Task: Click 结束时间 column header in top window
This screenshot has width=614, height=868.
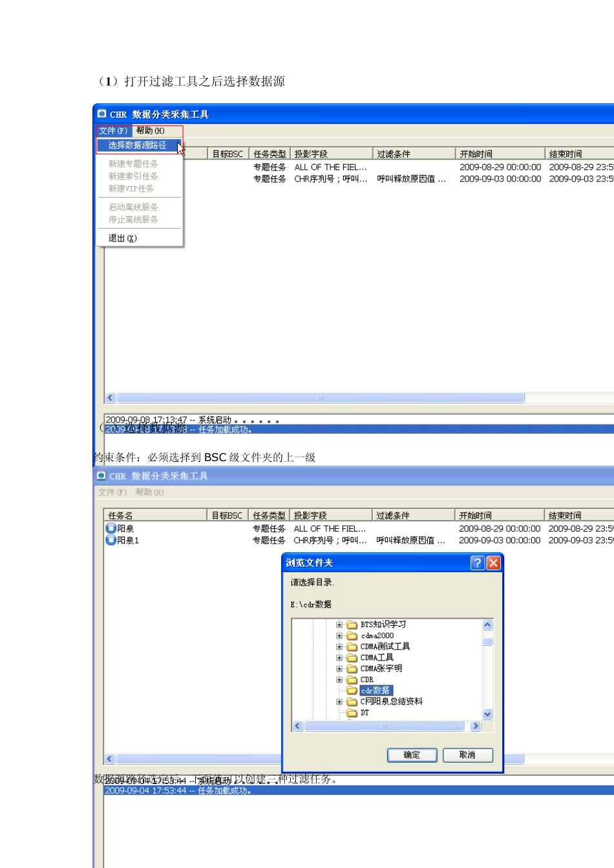Action: pyautogui.click(x=580, y=154)
